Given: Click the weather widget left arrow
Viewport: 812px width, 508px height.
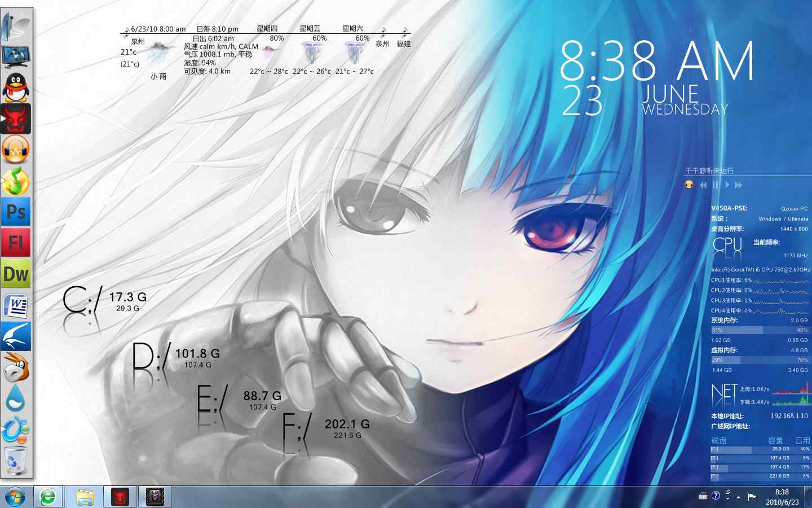Looking at the screenshot, I should (x=126, y=34).
